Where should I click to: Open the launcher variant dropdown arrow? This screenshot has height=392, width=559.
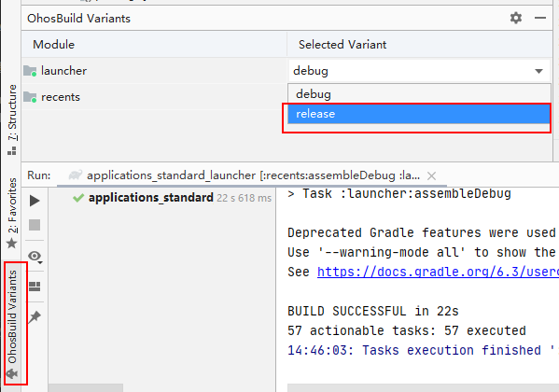click(x=538, y=71)
